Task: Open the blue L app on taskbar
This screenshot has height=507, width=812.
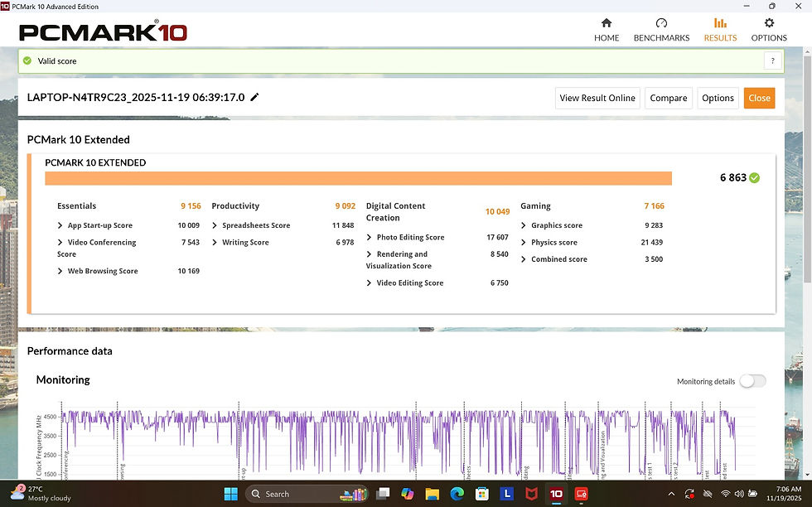Action: pyautogui.click(x=507, y=494)
